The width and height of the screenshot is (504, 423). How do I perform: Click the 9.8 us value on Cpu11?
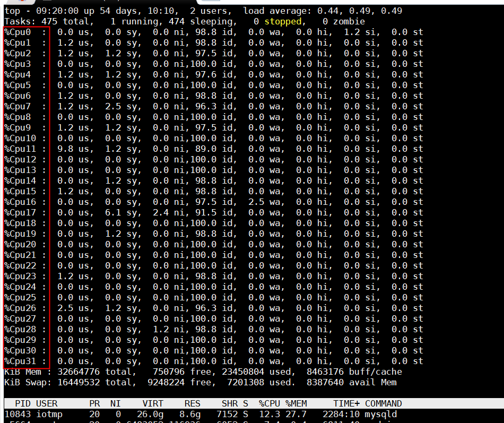coord(65,149)
